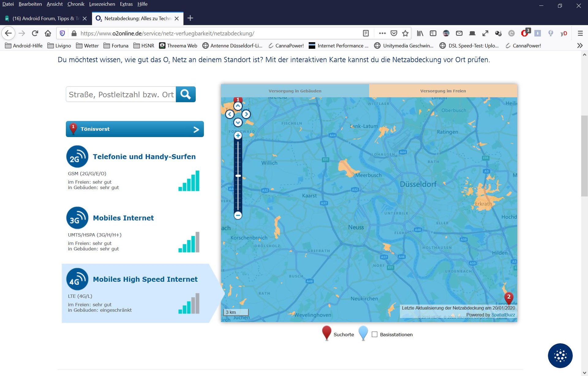Screen dimensions: 588x376
Task: Zoom in the map with plus button
Action: 238,136
